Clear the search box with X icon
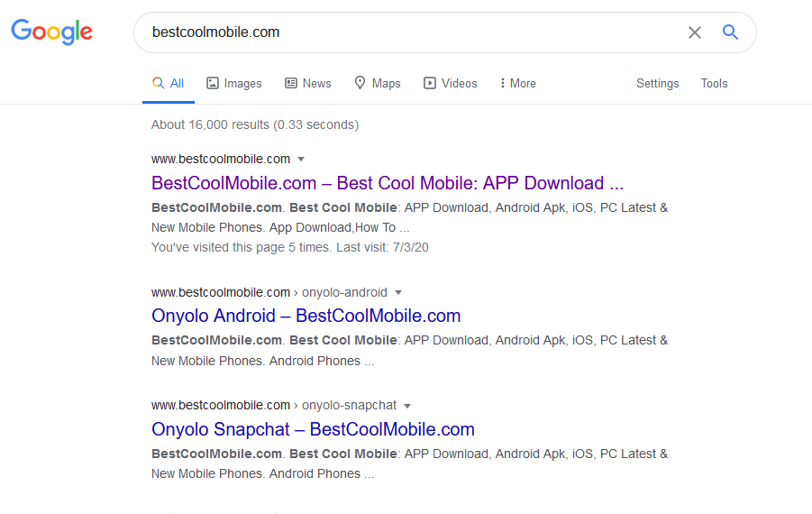Image resolution: width=812 pixels, height=514 pixels. click(x=695, y=32)
